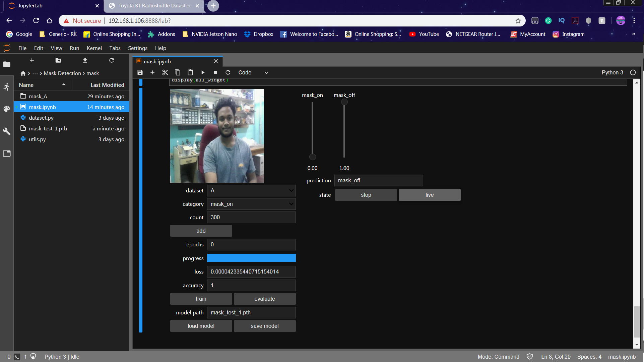The width and height of the screenshot is (644, 362).
Task: Open the cell type Code dropdown
Action: [x=253, y=72]
